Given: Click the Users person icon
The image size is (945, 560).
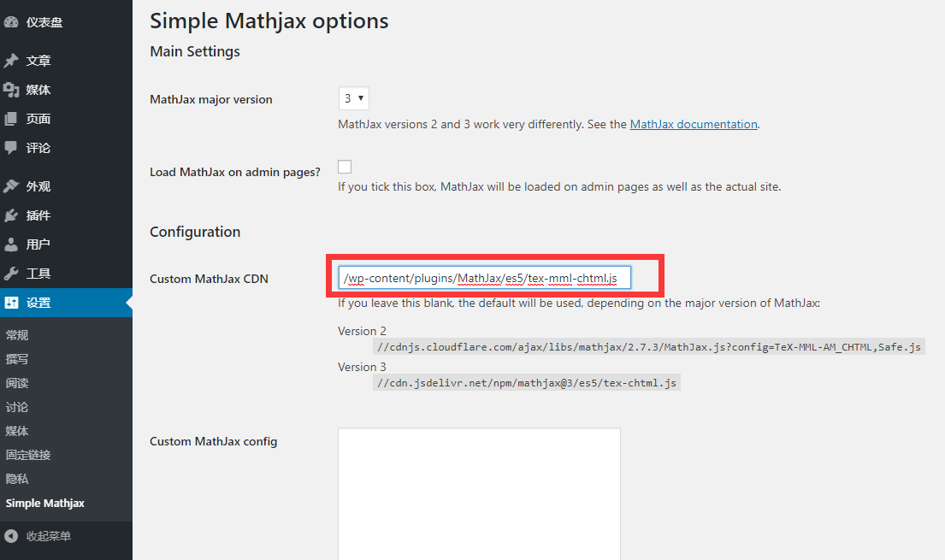Looking at the screenshot, I should (11, 245).
